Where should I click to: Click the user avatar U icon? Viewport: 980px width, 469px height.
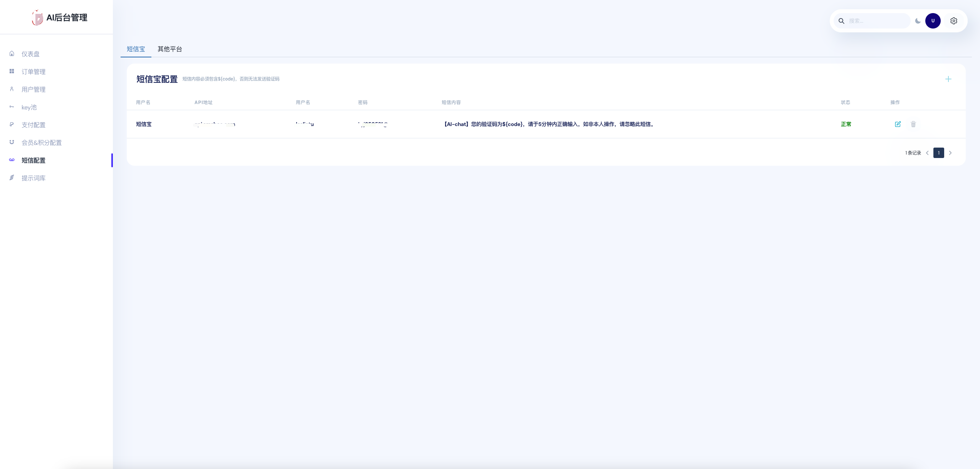coord(933,21)
